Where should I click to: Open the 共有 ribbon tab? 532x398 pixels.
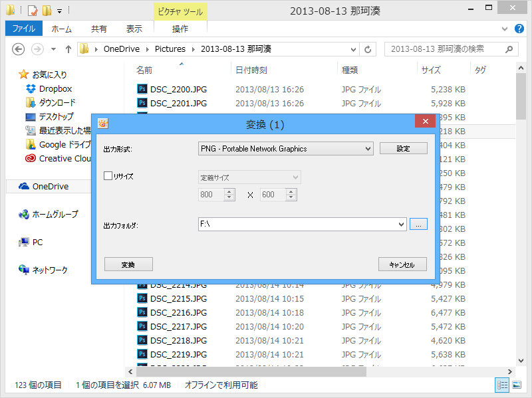pos(98,29)
